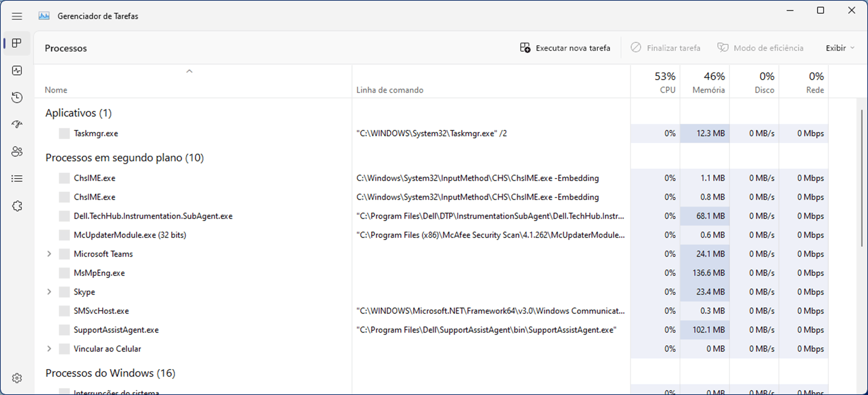This screenshot has width=868, height=395.
Task: Open the App history page icon
Action: point(17,97)
